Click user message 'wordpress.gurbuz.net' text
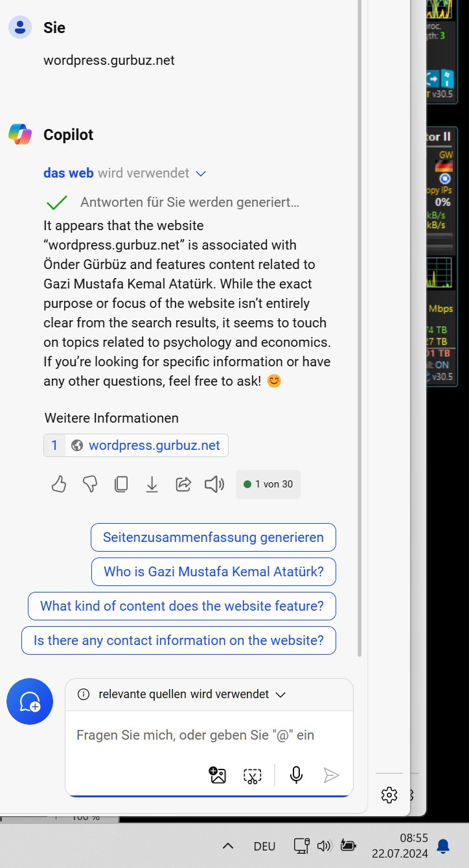 [109, 60]
